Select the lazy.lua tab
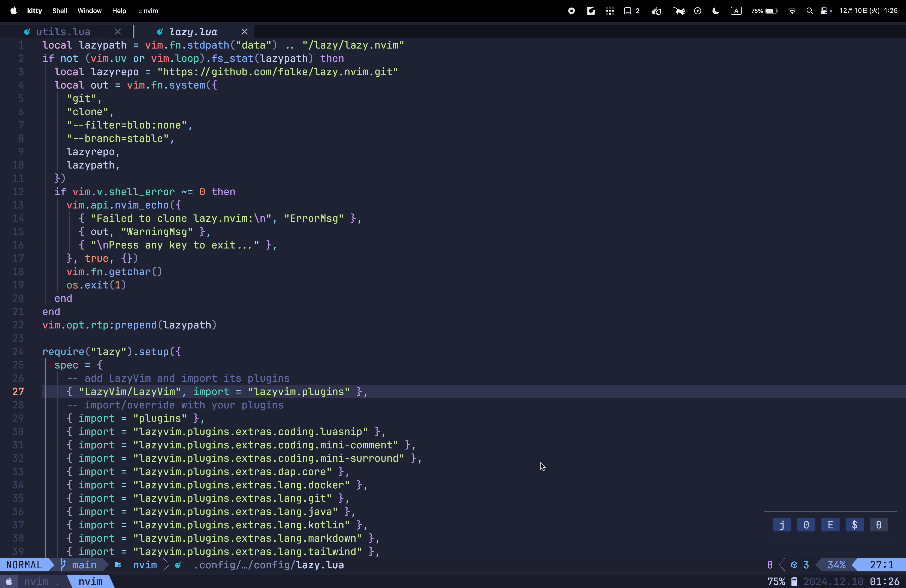 (193, 32)
